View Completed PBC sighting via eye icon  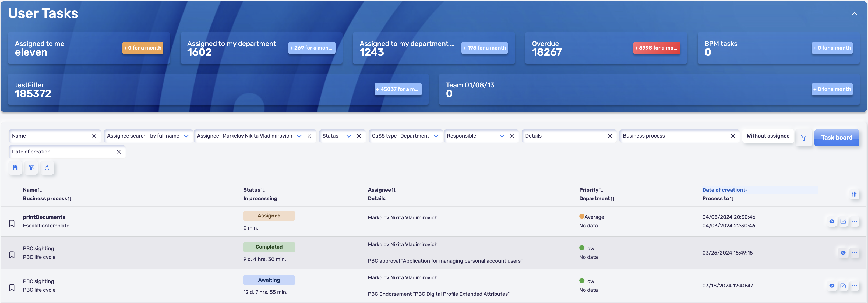(843, 253)
